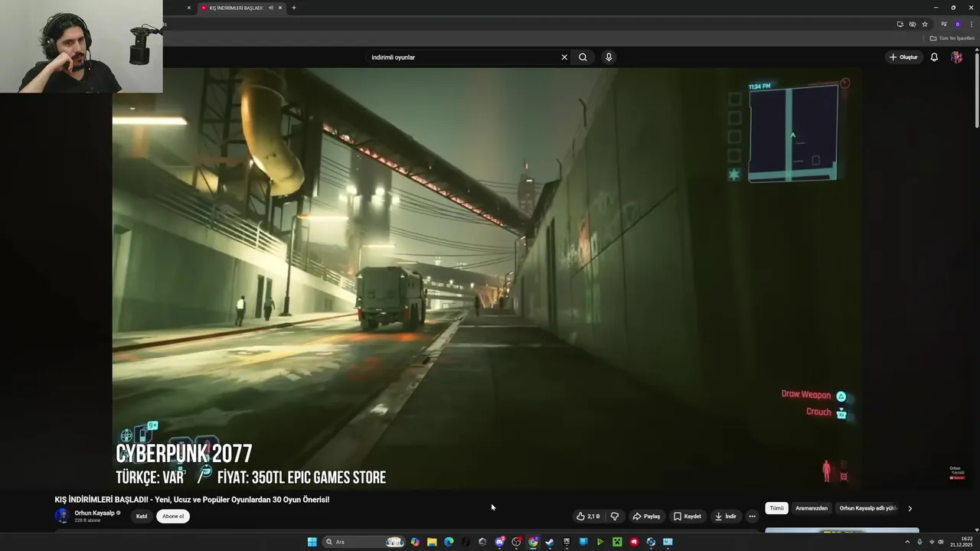Click the tray microphone icon

920,542
